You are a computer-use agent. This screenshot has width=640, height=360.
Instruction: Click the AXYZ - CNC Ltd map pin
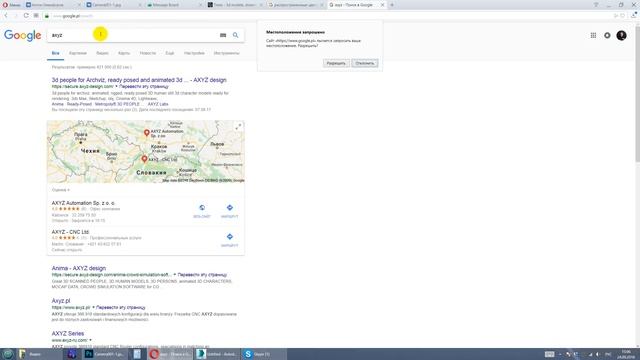click(x=144, y=159)
